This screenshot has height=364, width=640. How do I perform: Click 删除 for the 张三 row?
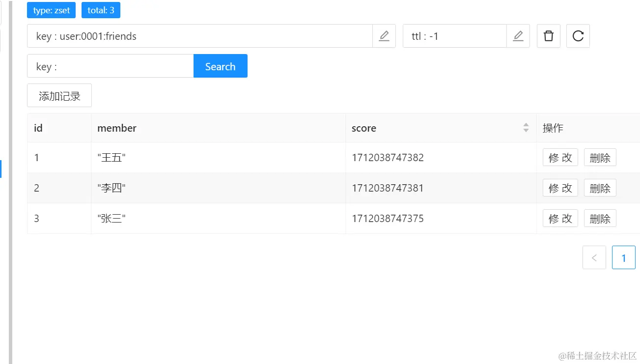pyautogui.click(x=600, y=219)
